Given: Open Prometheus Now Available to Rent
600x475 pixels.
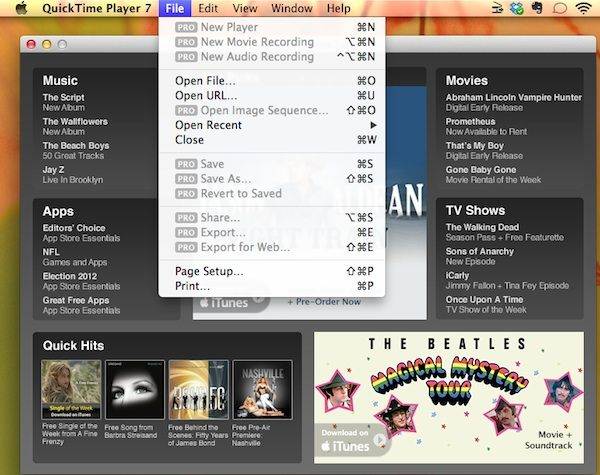Looking at the screenshot, I should pos(486,126).
